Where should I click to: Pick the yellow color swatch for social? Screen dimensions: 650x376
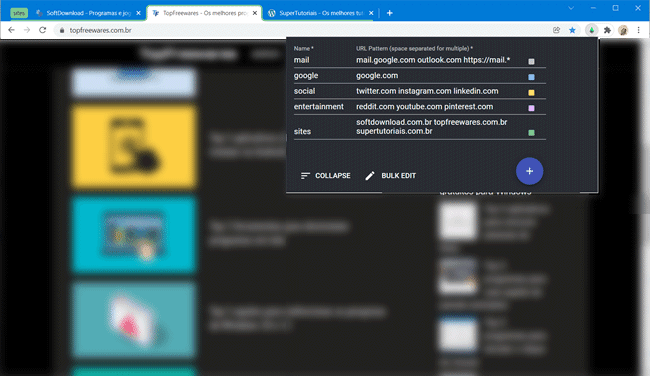point(531,92)
